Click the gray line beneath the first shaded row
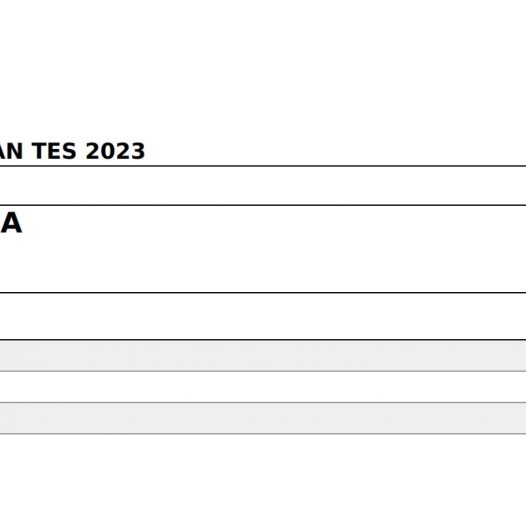526x526 pixels. (x=263, y=371)
